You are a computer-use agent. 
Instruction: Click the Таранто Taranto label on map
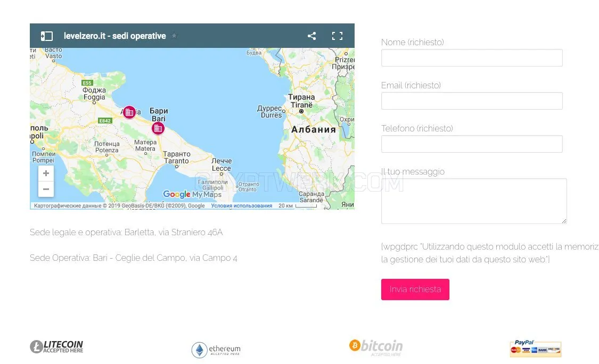click(176, 158)
